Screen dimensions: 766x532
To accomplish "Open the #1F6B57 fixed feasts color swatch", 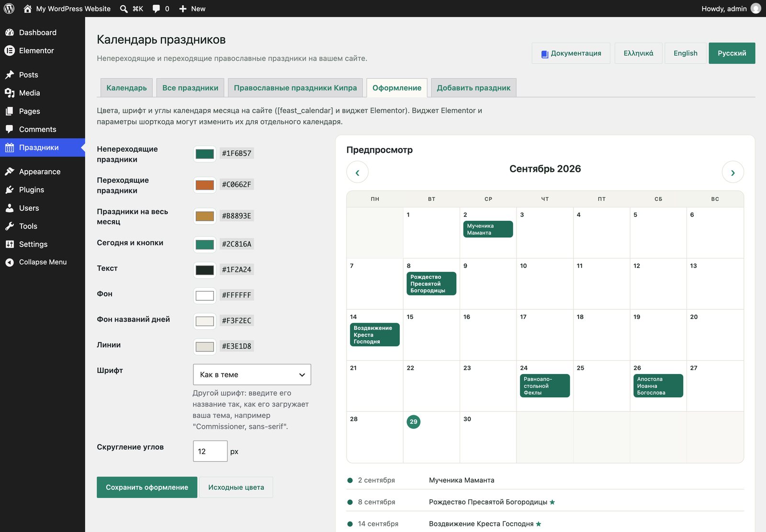I will 205,154.
